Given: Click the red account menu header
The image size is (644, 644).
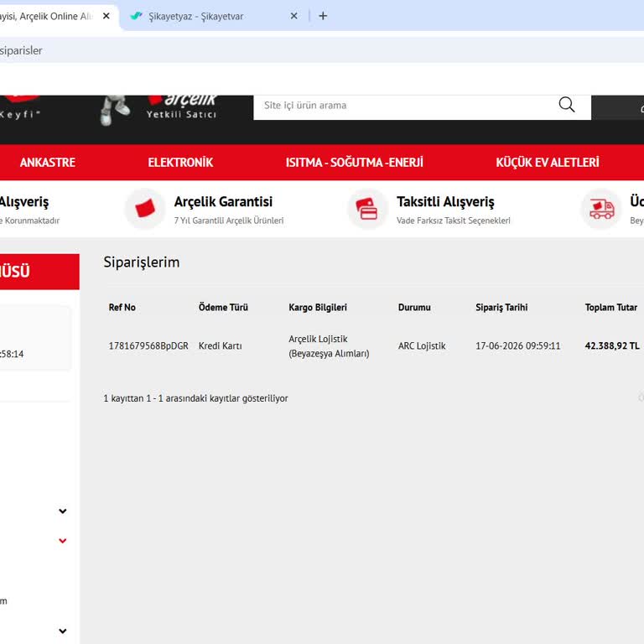Looking at the screenshot, I should pyautogui.click(x=39, y=272).
